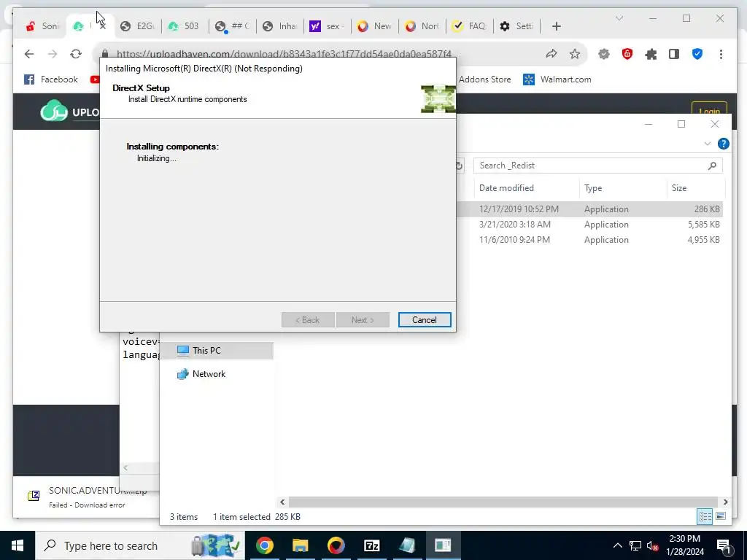
Task: Switch to the FAQ tab
Action: pos(469,26)
